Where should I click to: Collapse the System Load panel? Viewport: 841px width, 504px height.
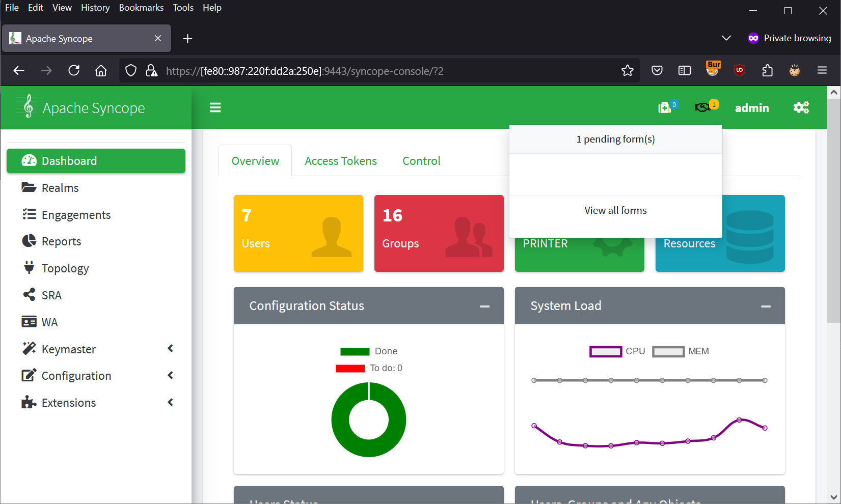click(766, 306)
